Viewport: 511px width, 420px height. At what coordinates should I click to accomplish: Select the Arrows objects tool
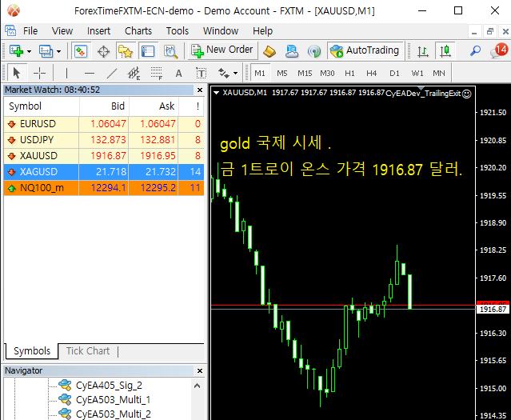224,73
